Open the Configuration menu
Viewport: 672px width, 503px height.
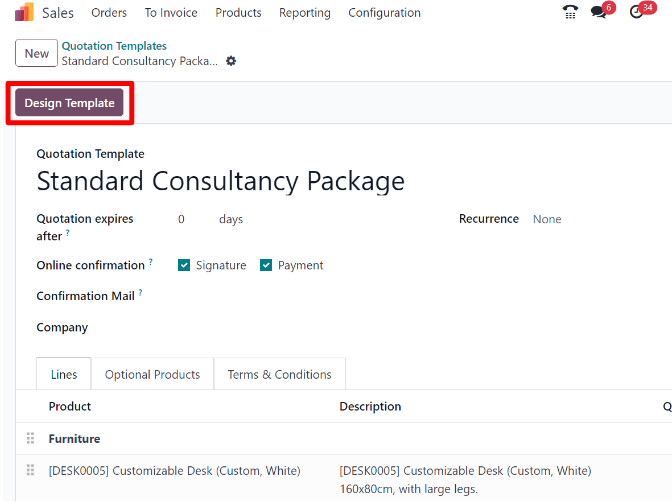pos(384,13)
